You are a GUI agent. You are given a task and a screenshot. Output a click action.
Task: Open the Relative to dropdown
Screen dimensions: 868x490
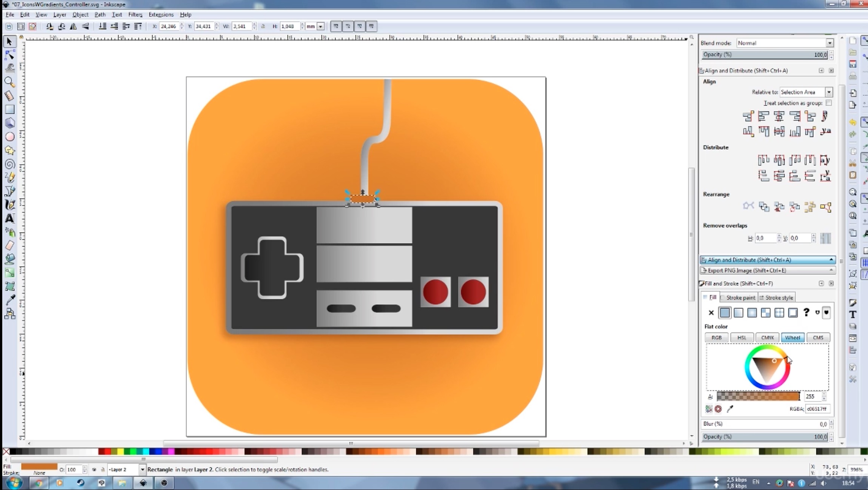pos(829,92)
